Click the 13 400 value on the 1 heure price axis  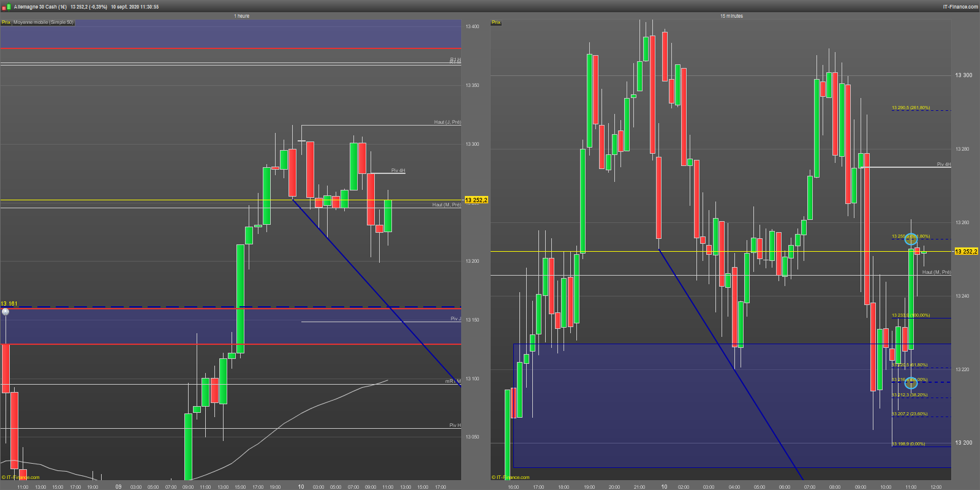[x=472, y=26]
